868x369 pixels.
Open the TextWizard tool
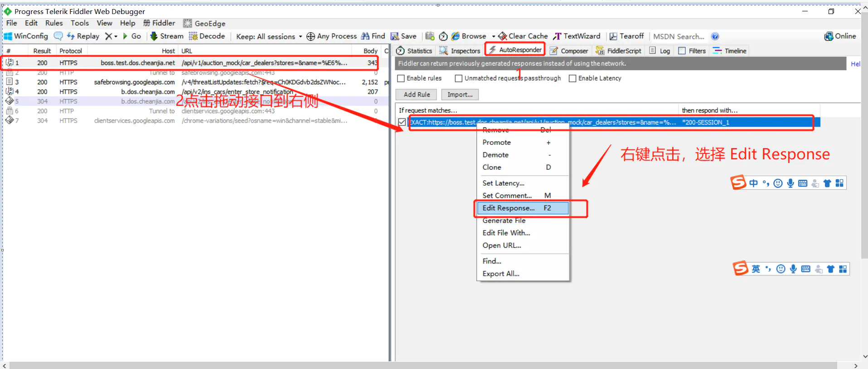pos(577,36)
